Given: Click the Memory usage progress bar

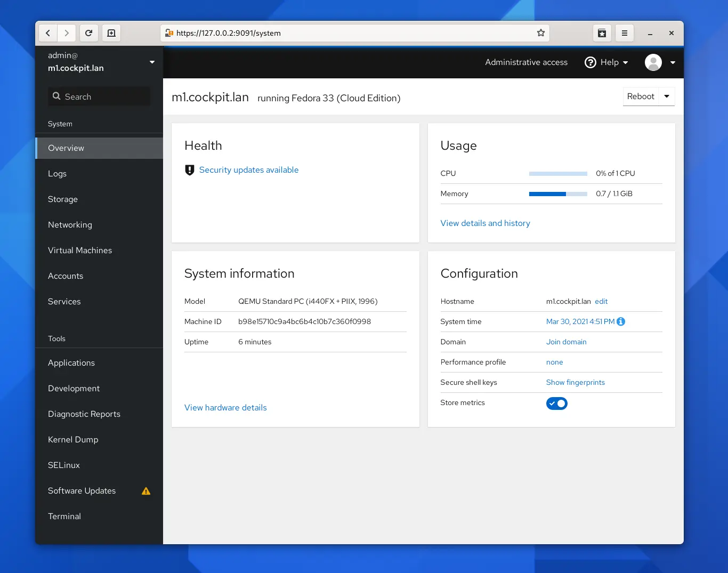Looking at the screenshot, I should pos(558,194).
